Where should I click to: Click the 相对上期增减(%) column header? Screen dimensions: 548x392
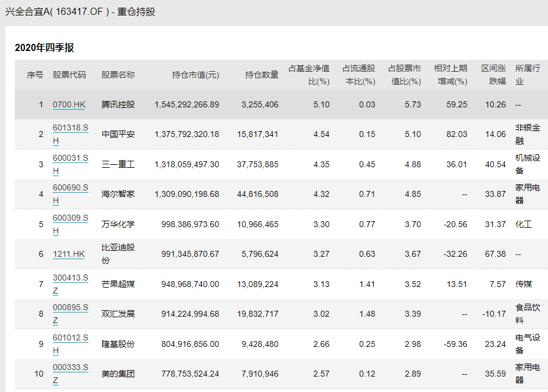pos(450,75)
